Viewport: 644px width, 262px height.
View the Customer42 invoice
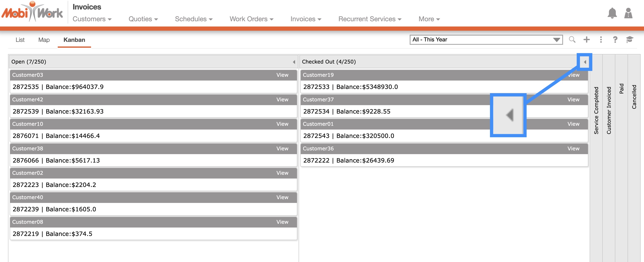[x=282, y=99]
